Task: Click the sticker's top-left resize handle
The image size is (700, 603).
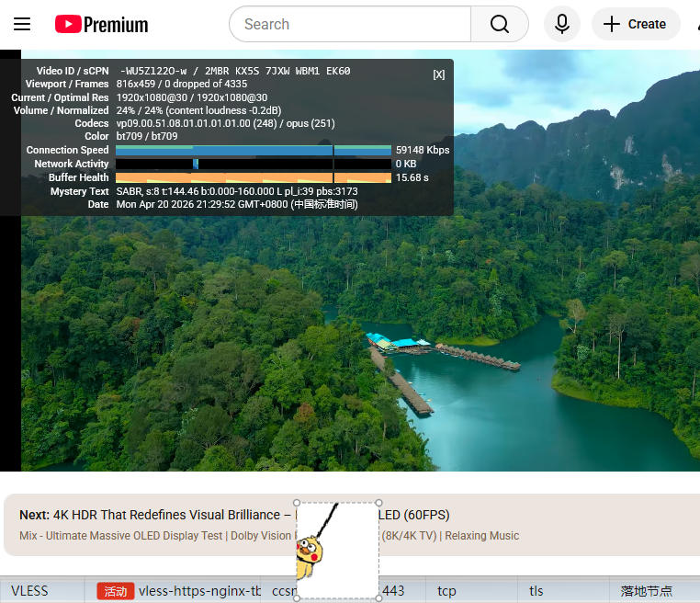Action: coord(297,503)
